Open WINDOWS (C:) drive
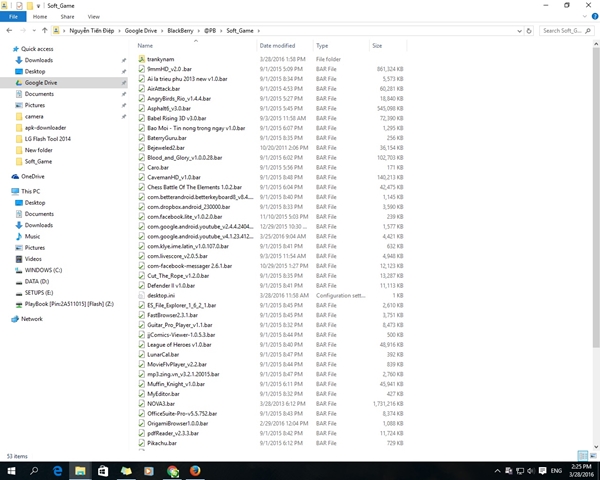This screenshot has height=480, width=600. point(43,270)
